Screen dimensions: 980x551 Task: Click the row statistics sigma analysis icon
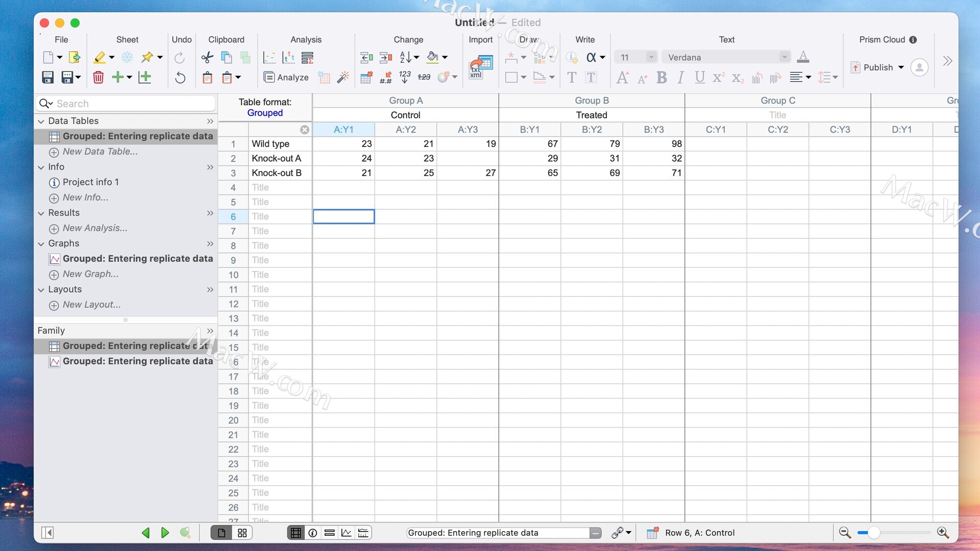(307, 58)
